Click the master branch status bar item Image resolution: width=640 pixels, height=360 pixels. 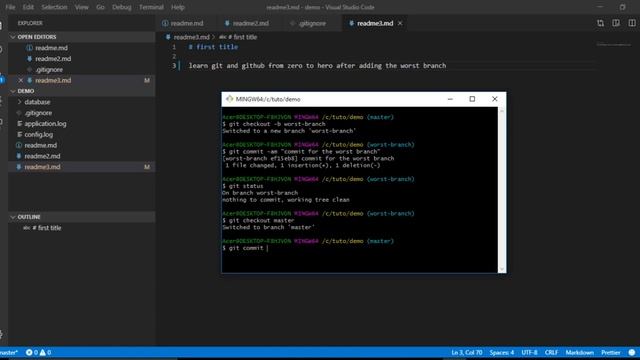pos(9,353)
